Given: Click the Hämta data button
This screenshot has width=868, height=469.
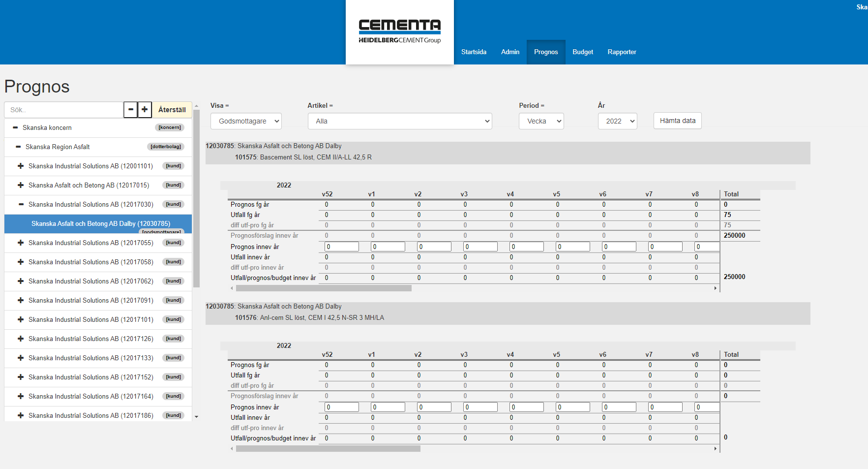Looking at the screenshot, I should coord(677,121).
